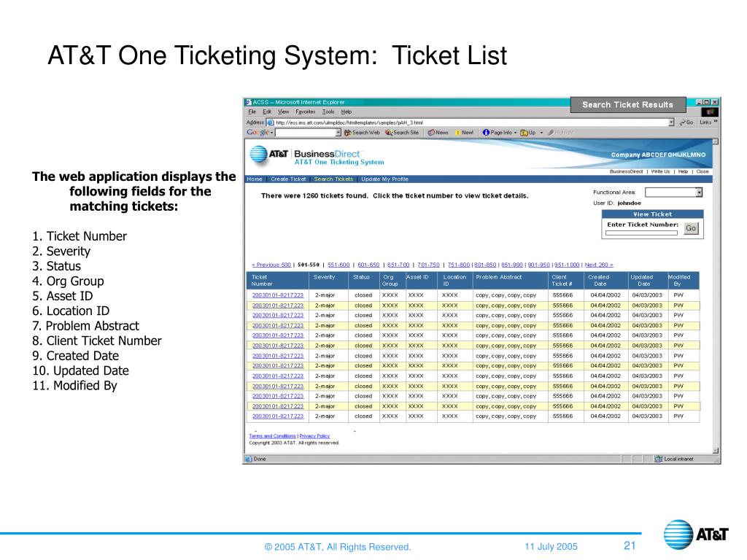Click the Write Us link
The width and height of the screenshot is (747, 560).
(x=660, y=171)
